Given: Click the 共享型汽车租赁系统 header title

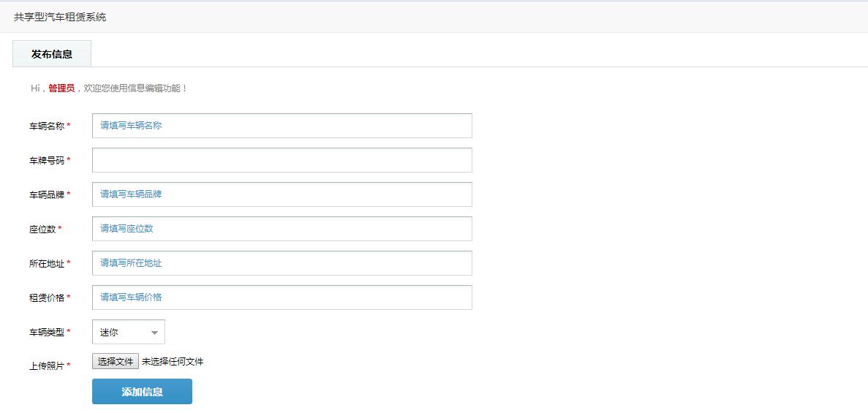Looking at the screenshot, I should [60, 18].
